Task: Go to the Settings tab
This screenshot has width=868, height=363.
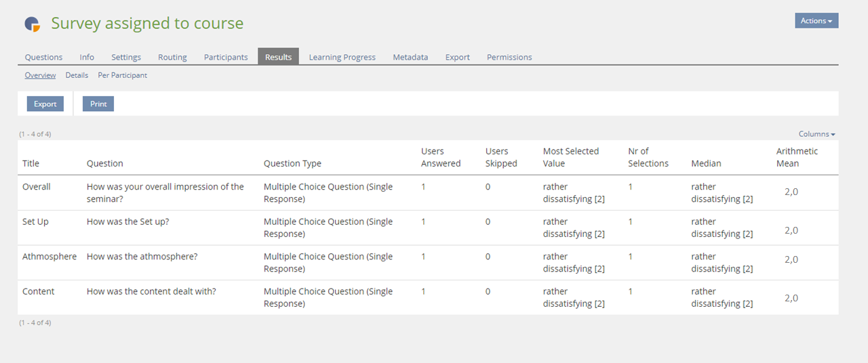Action: 126,58
